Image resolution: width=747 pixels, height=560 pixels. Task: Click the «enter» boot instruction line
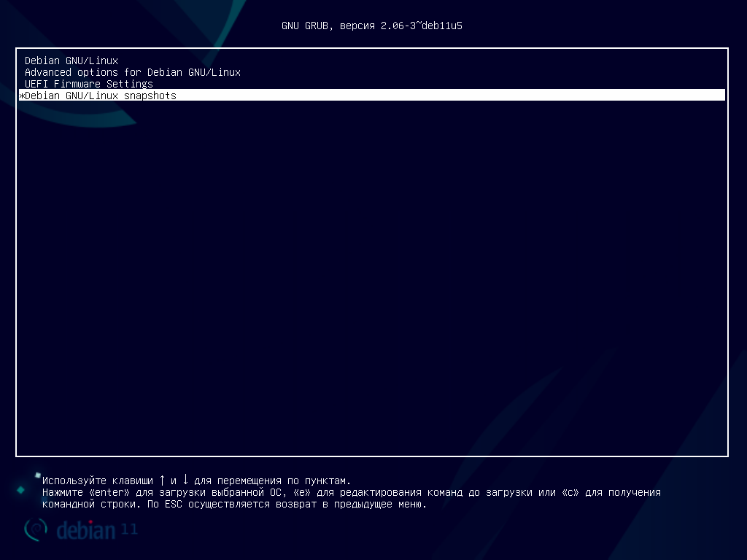tap(351, 492)
